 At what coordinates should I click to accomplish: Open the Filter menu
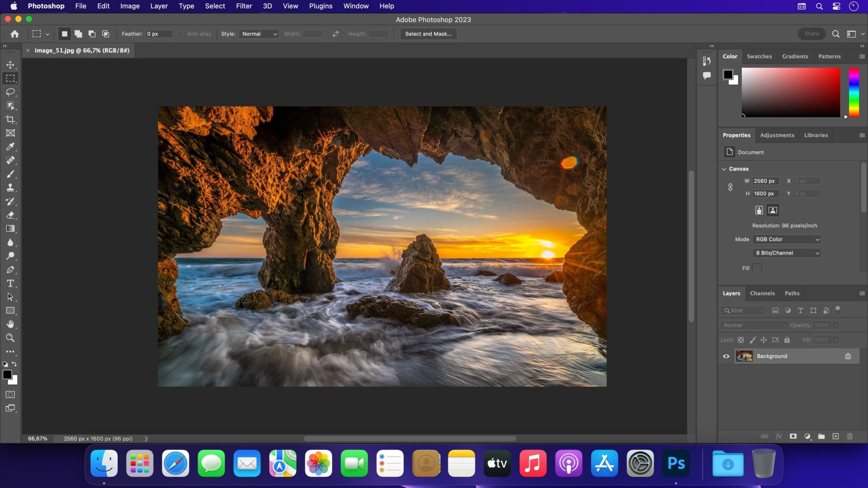[244, 6]
